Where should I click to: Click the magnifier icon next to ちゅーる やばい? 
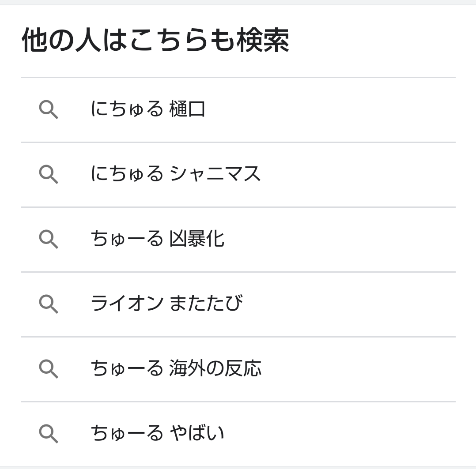[x=48, y=434]
